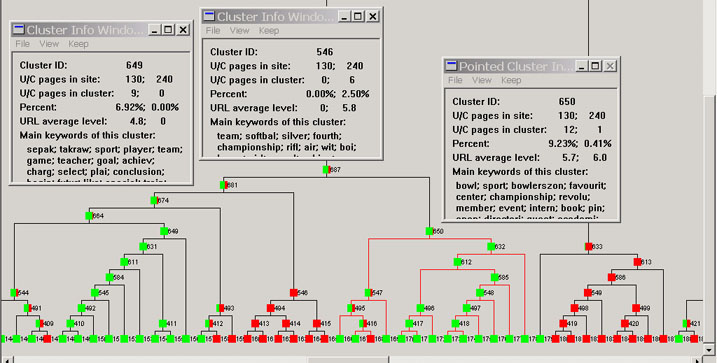The width and height of the screenshot is (717, 363).
Task: Select cluster node 409
Action: (40, 324)
